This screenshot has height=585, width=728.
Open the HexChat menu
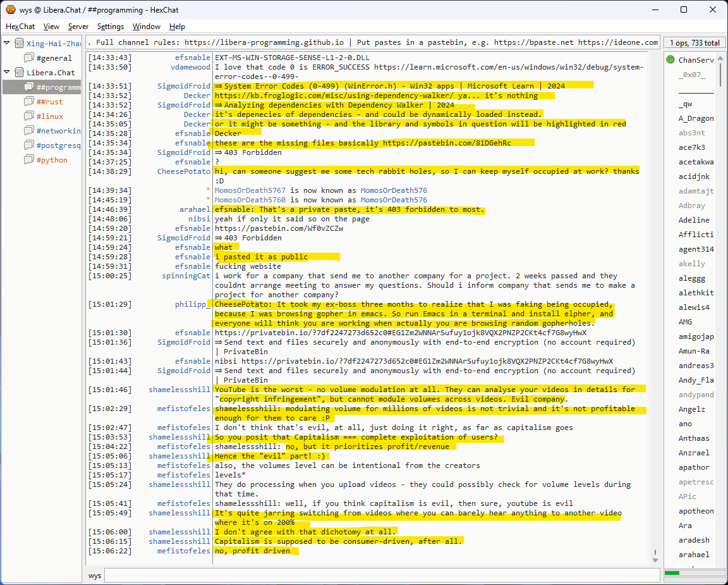pyautogui.click(x=20, y=27)
